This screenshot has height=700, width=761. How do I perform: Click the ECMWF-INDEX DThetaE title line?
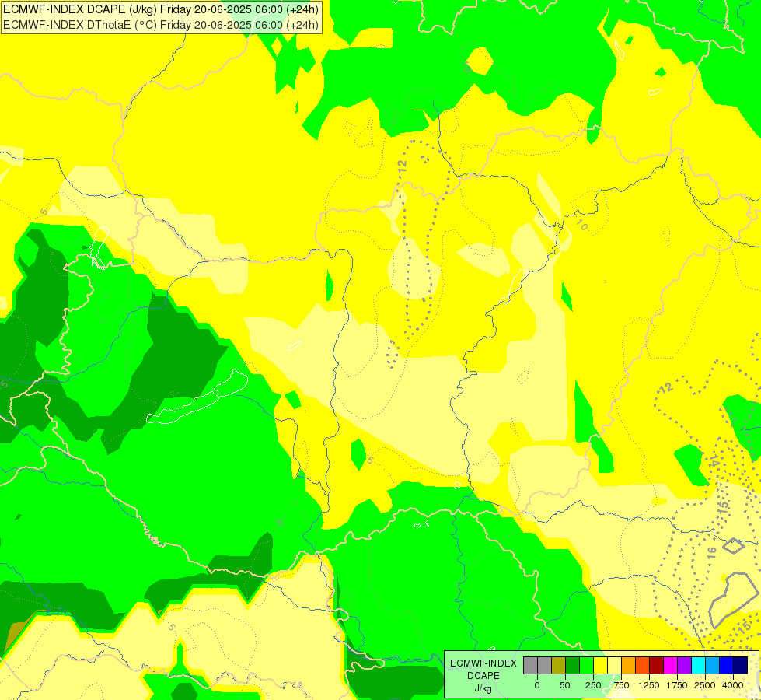(161, 25)
